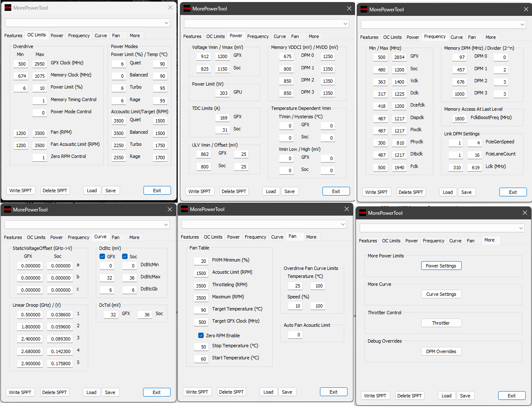This screenshot has height=407, width=532.
Task: Open Curve Settings in the More window
Action: pos(441,294)
